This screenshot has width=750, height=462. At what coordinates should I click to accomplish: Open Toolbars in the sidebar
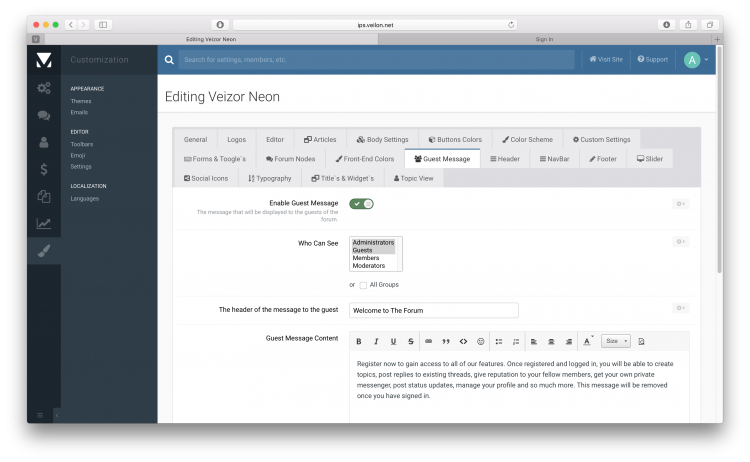[82, 144]
